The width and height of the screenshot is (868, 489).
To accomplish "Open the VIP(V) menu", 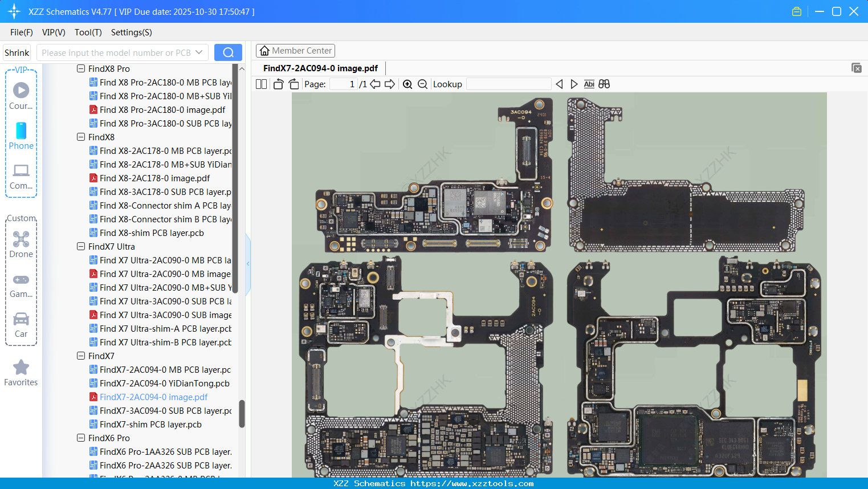I will pyautogui.click(x=54, y=32).
